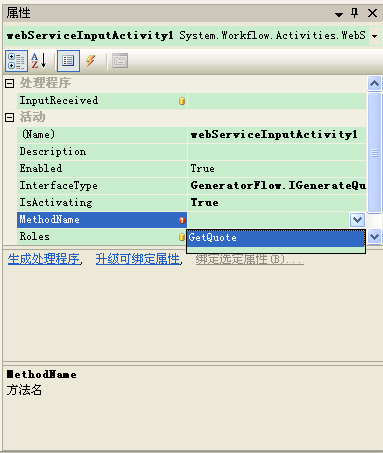
Task: Click the InterfaceType value GeneratorFlow.IGenerateQu
Action: [278, 186]
